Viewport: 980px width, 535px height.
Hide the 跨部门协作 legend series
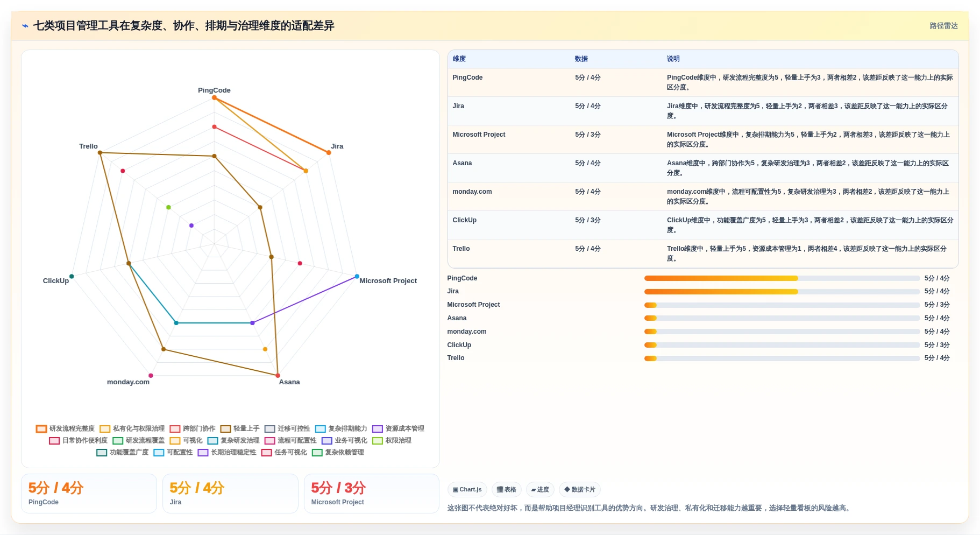tap(193, 429)
